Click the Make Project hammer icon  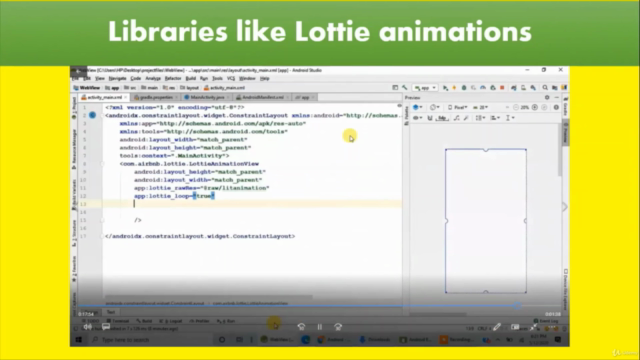click(404, 88)
